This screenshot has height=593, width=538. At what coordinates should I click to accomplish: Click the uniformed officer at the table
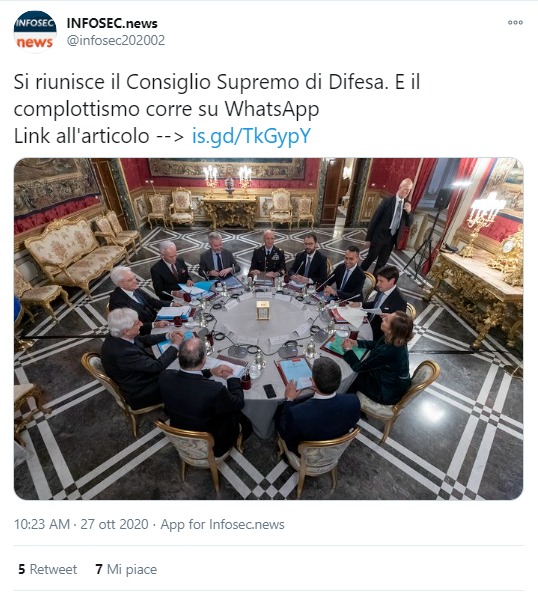tap(267, 253)
